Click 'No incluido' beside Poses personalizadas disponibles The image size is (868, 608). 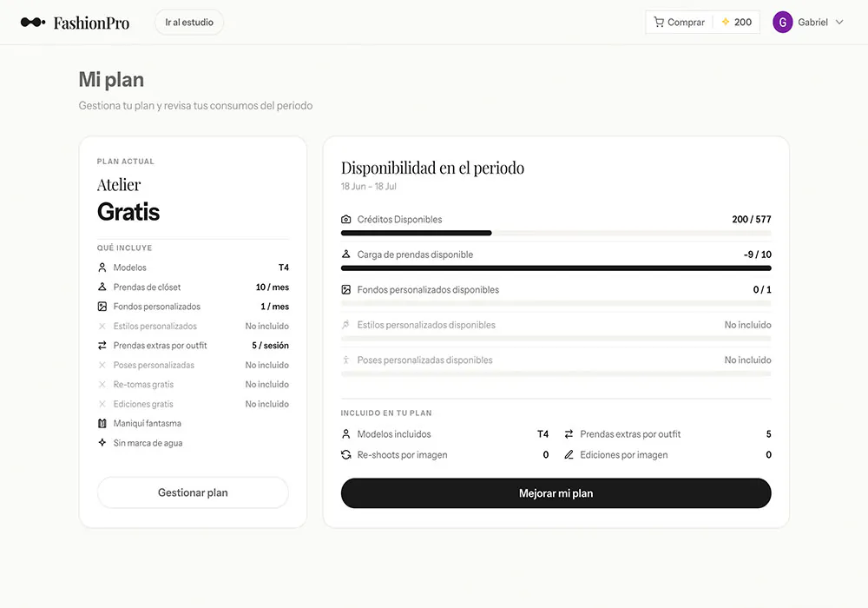point(747,360)
